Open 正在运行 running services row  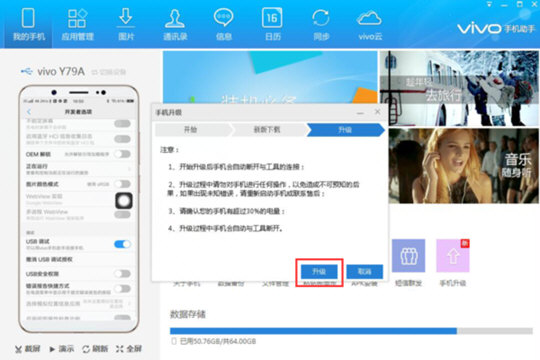tap(79, 169)
